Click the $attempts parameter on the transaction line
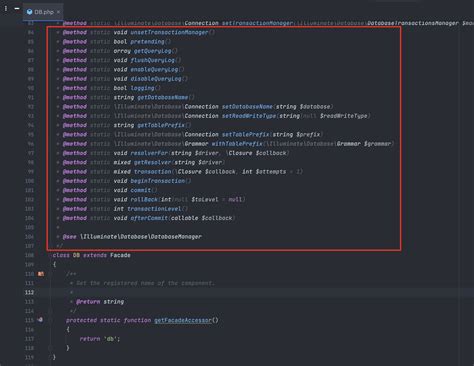Image resolution: width=474 pixels, height=366 pixels. (x=271, y=171)
